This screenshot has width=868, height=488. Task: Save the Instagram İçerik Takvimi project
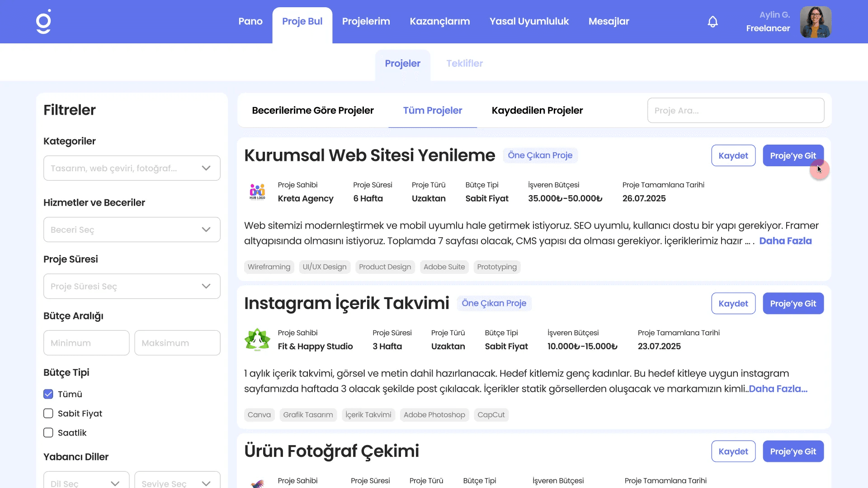(x=733, y=304)
